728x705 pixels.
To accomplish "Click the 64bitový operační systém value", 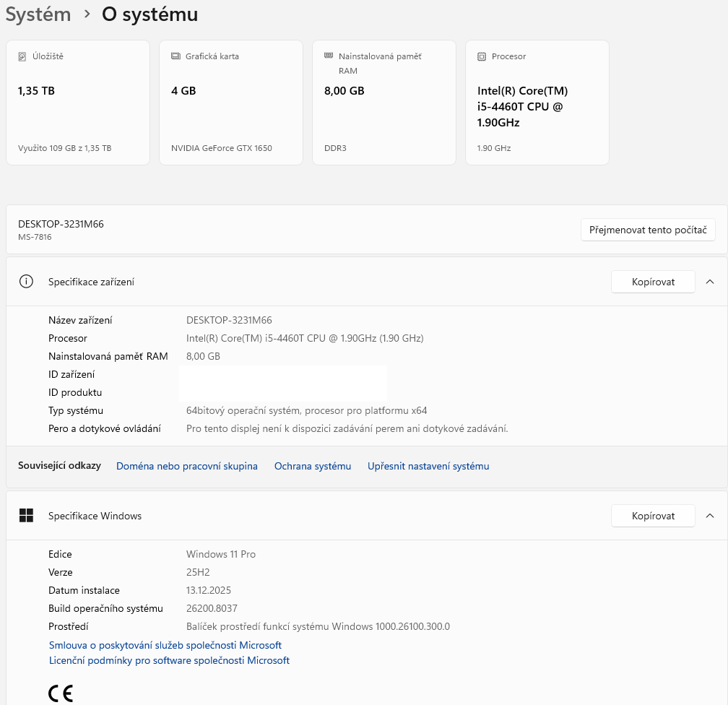I will pos(306,410).
